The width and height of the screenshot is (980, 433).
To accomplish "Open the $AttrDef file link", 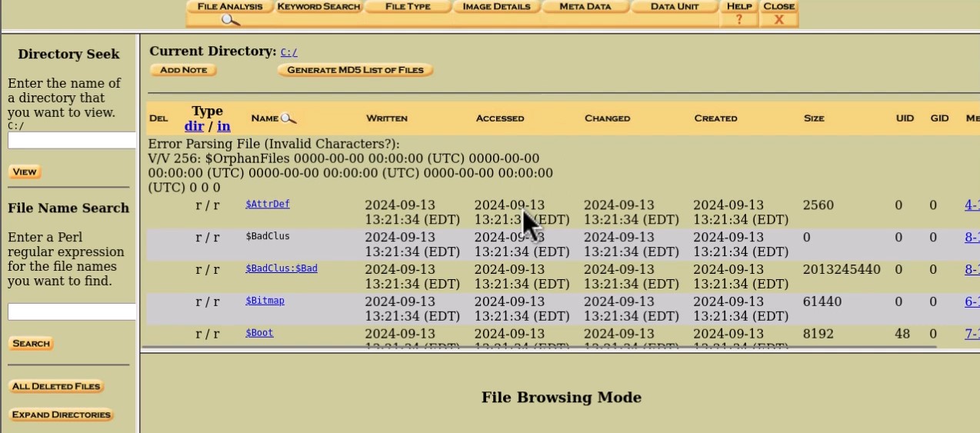I will 268,204.
